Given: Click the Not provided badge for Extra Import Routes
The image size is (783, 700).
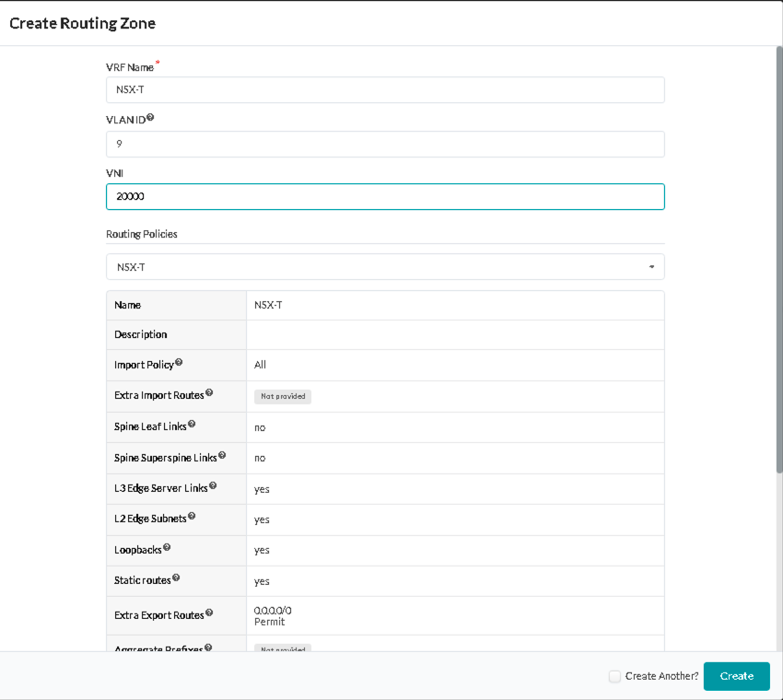Looking at the screenshot, I should pyautogui.click(x=283, y=397).
